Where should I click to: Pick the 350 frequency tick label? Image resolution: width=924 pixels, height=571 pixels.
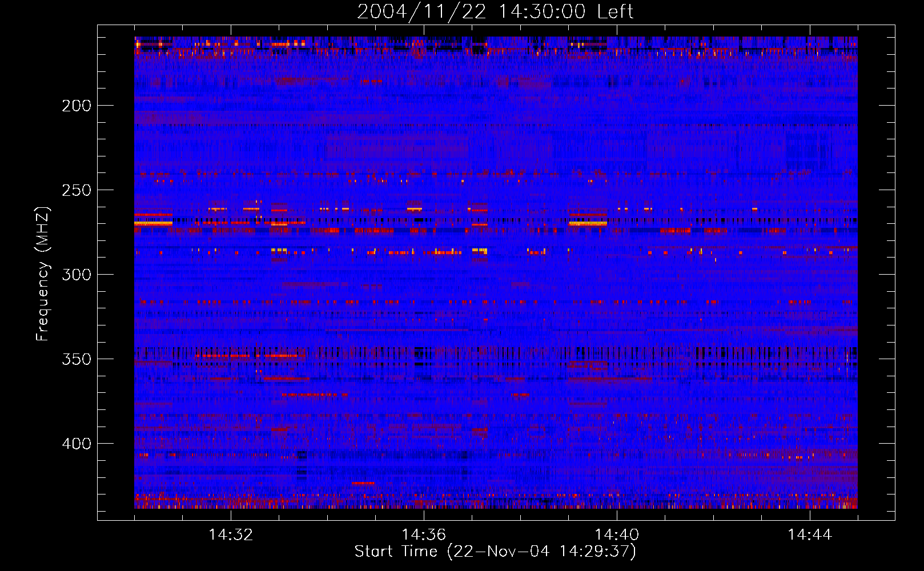coord(77,359)
